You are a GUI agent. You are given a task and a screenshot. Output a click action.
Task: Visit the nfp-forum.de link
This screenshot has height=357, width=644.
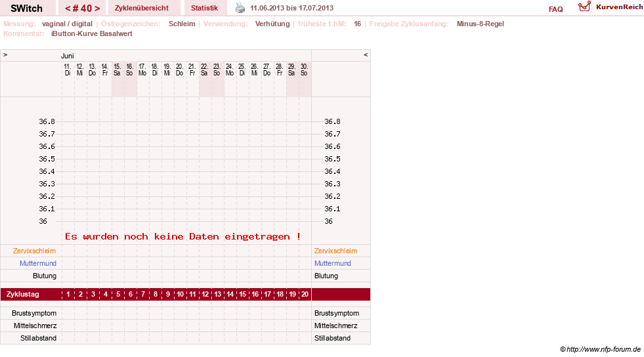coord(600,349)
